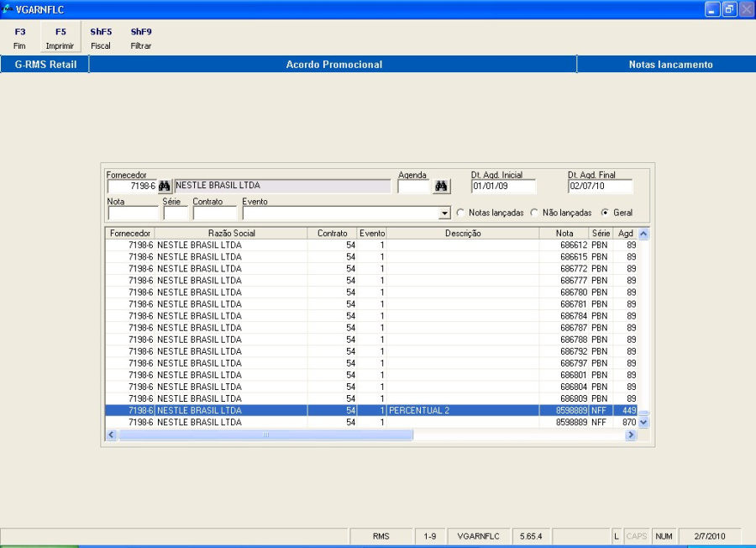Click the Agenda binoculars search icon

tap(441, 187)
